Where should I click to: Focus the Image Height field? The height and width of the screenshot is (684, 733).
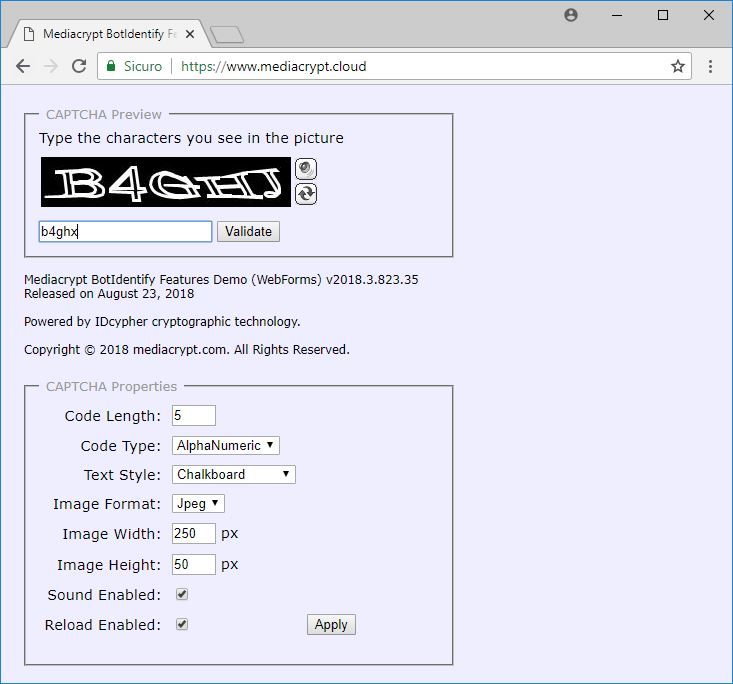coord(194,564)
